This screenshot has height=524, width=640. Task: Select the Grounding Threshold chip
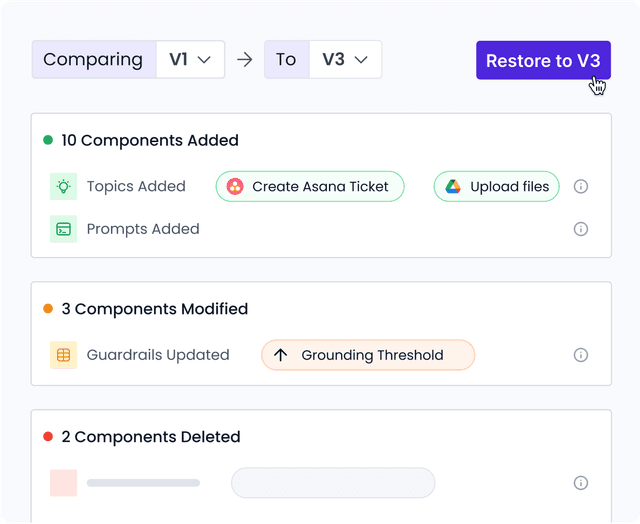[x=368, y=355]
